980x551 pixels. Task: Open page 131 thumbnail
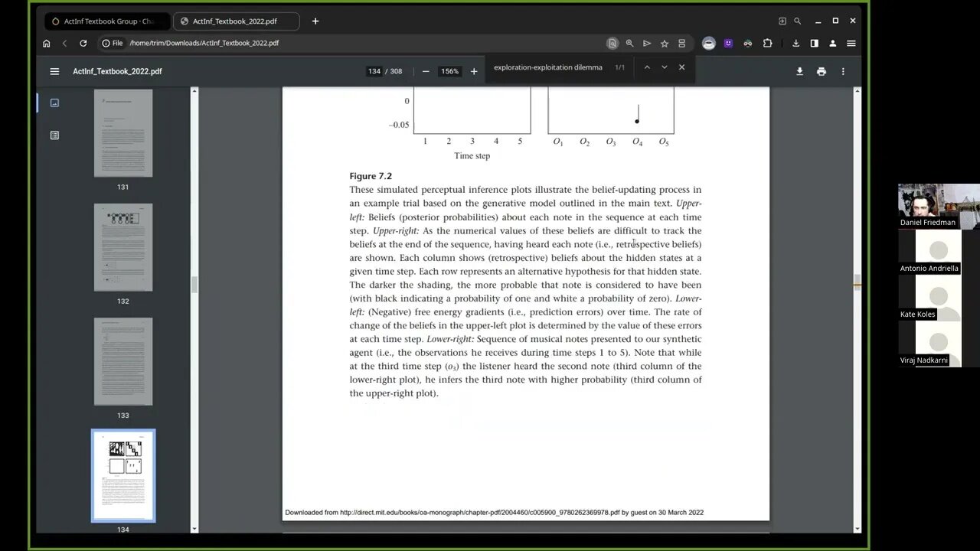123,133
